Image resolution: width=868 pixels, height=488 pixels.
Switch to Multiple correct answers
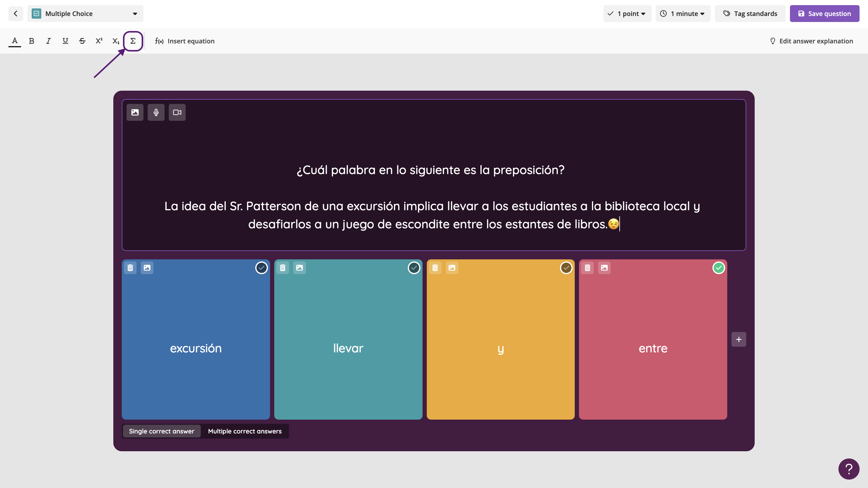245,431
